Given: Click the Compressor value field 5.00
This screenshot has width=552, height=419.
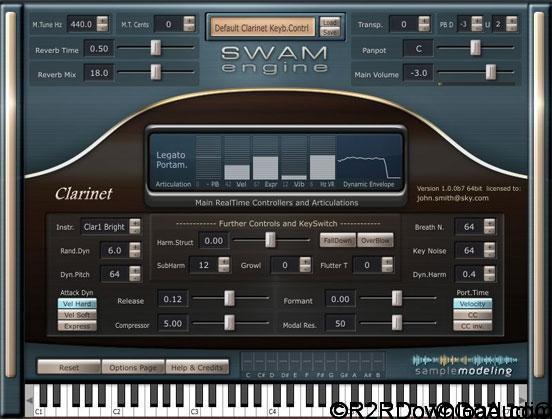Looking at the screenshot, I should [172, 324].
